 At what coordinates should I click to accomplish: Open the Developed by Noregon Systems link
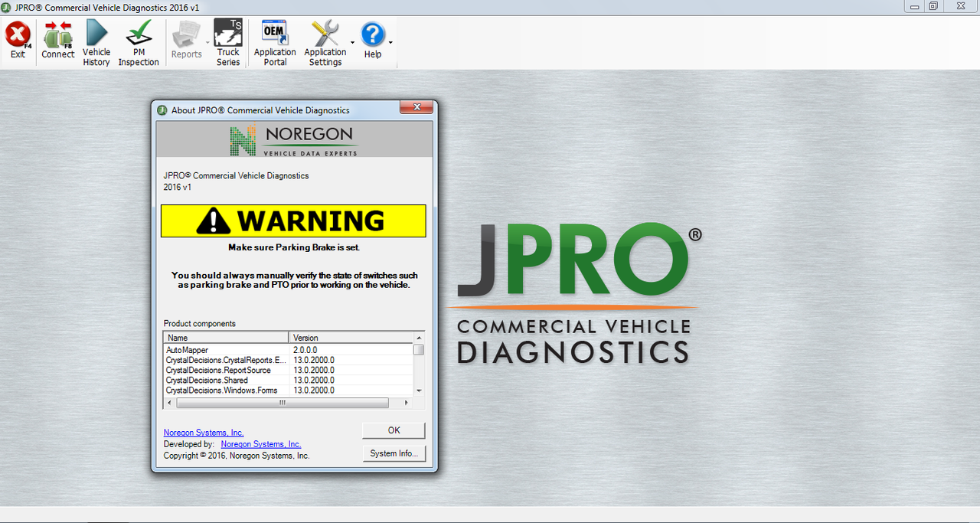tap(261, 444)
